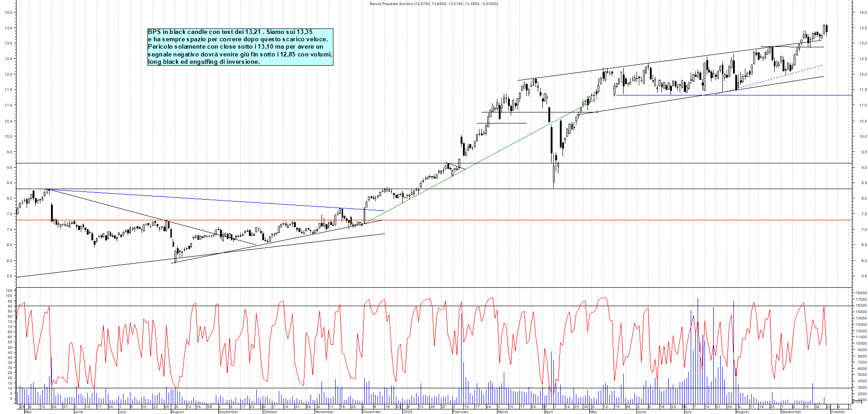Click the December label on the time axis
The height and width of the screenshot is (414, 868).
click(x=372, y=412)
